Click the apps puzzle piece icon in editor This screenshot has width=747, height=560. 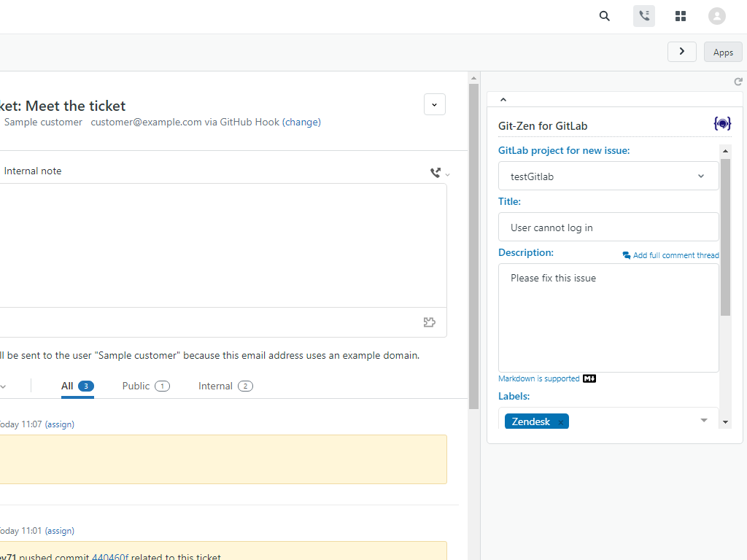(x=430, y=322)
